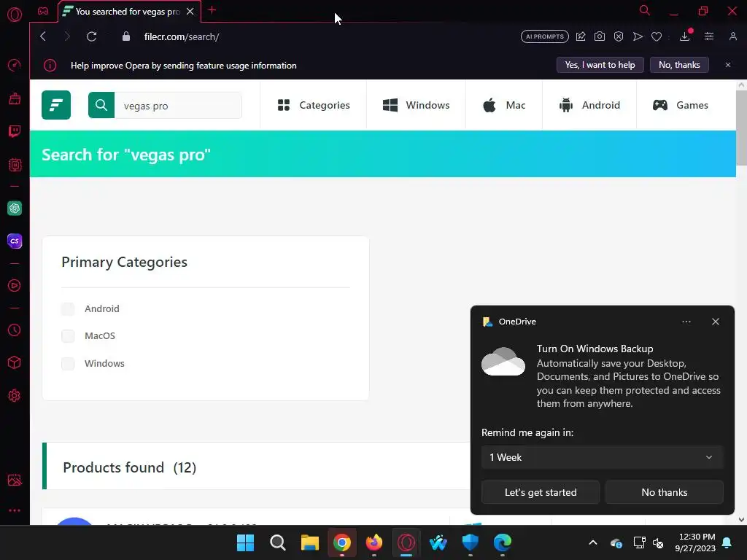Click the heart bookmark icon

pos(657,36)
